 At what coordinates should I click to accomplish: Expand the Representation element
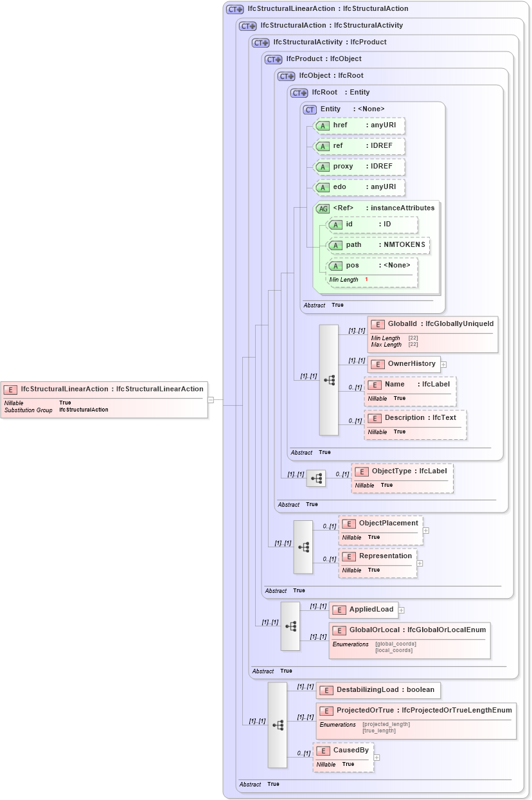tap(419, 563)
